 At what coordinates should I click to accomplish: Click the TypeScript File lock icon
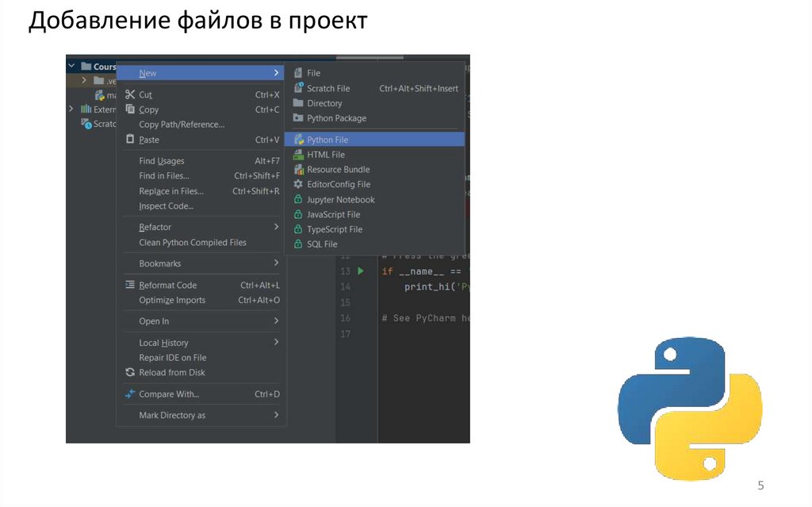tap(298, 229)
